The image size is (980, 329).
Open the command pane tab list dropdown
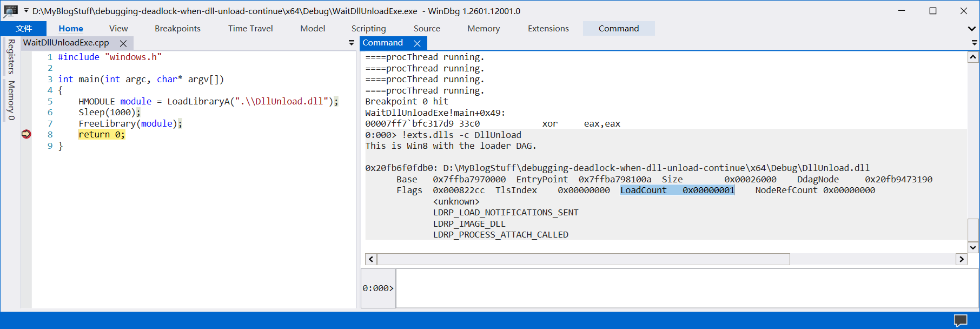coord(974,43)
